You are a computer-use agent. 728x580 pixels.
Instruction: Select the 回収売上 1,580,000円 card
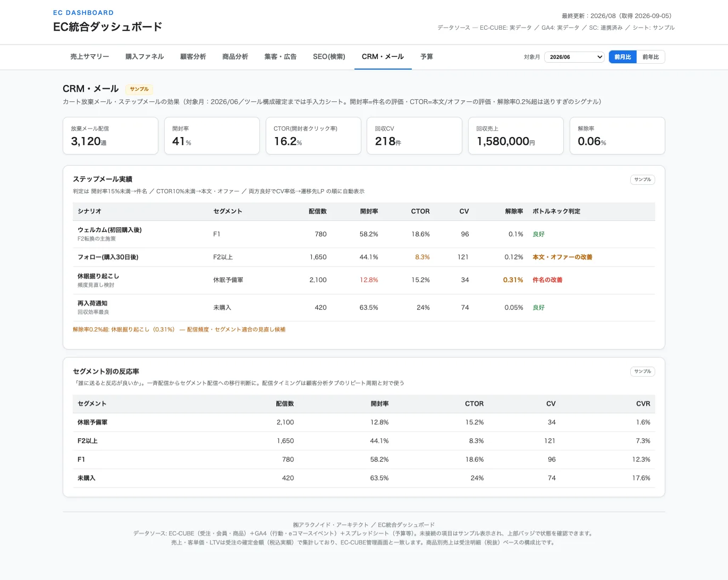point(516,136)
